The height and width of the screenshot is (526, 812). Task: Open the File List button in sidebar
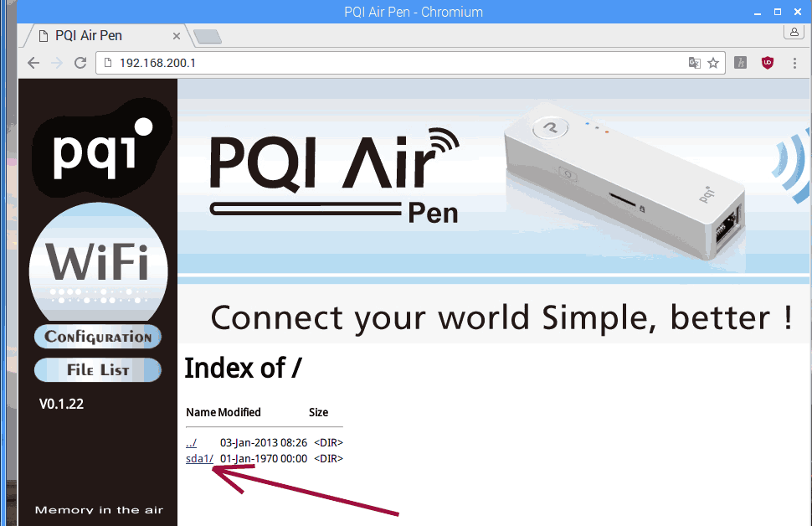point(98,370)
